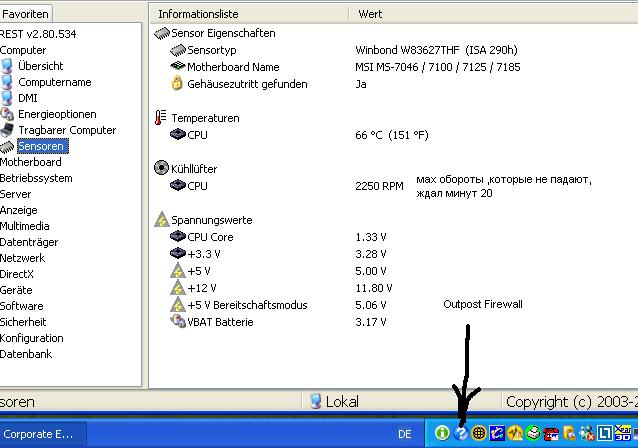
Task: Open the green info tray icon
Action: [442, 433]
